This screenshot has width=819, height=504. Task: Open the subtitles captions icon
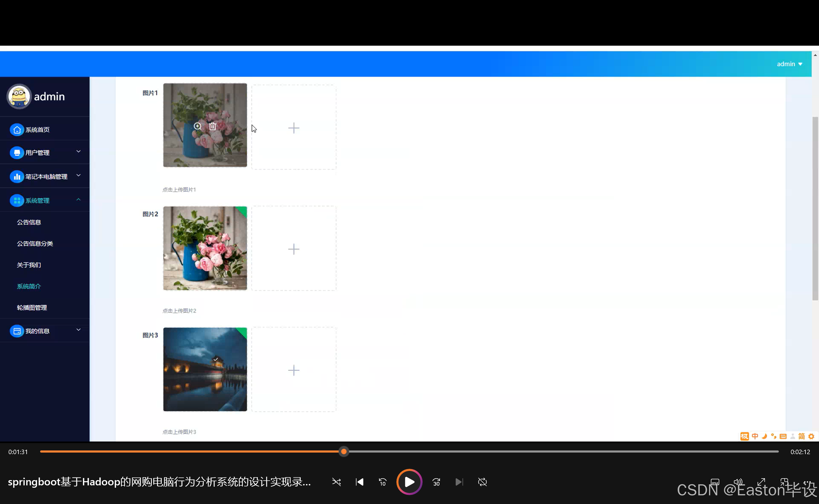point(715,482)
